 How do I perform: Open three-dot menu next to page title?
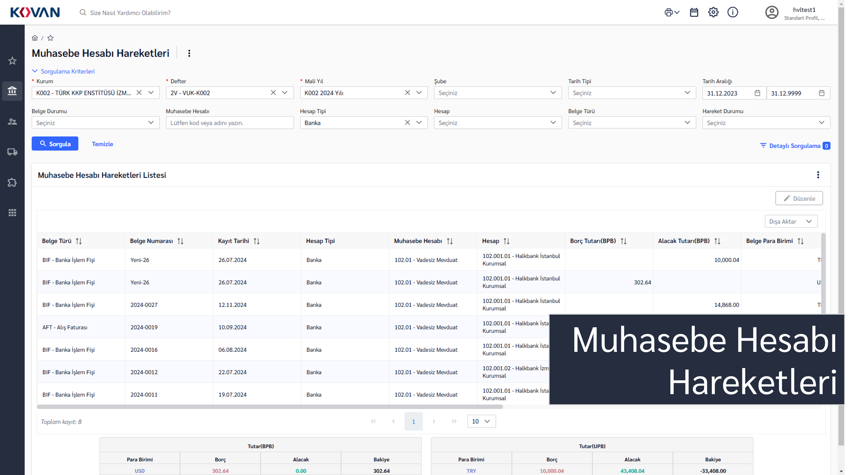(x=189, y=53)
